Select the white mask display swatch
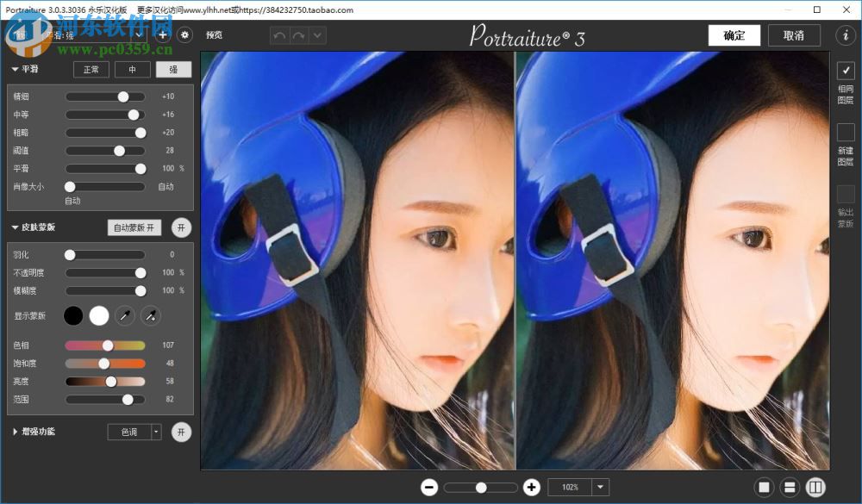This screenshot has height=504, width=862. [99, 315]
